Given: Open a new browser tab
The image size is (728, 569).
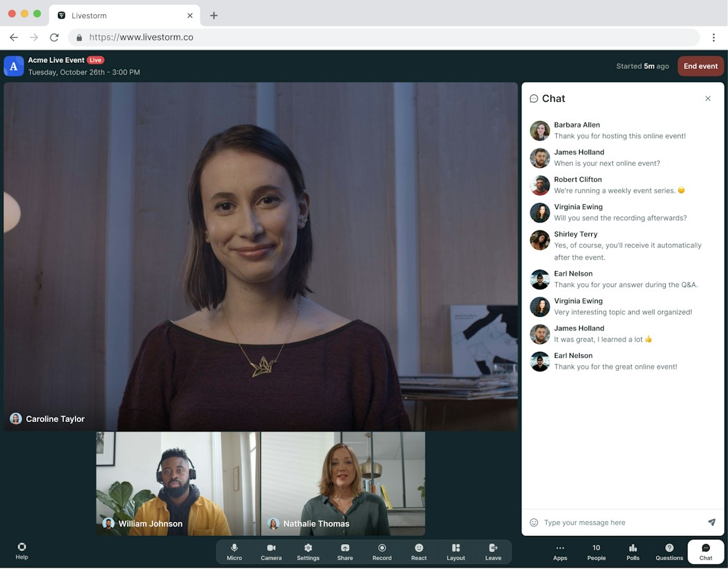Looking at the screenshot, I should coord(214,16).
